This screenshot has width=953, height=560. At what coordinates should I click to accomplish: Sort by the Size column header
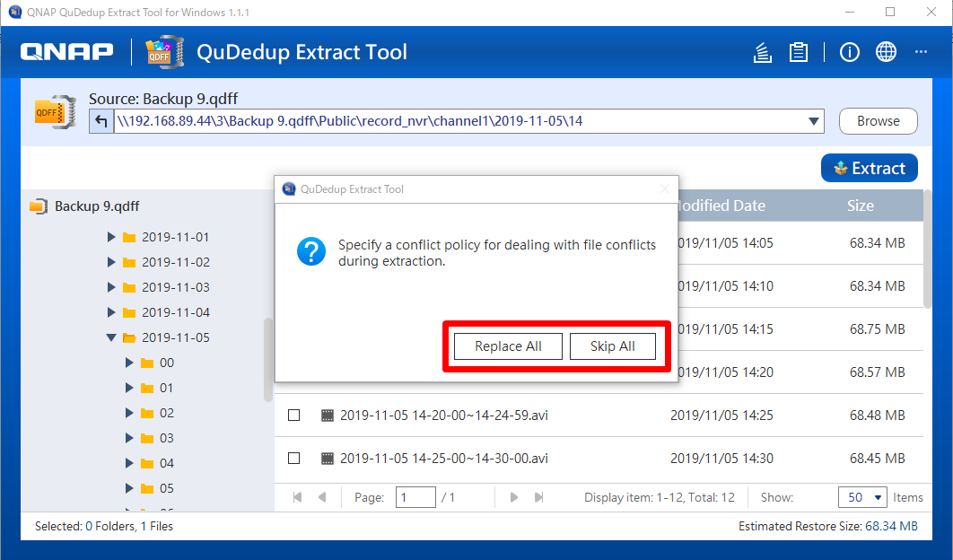point(860,206)
